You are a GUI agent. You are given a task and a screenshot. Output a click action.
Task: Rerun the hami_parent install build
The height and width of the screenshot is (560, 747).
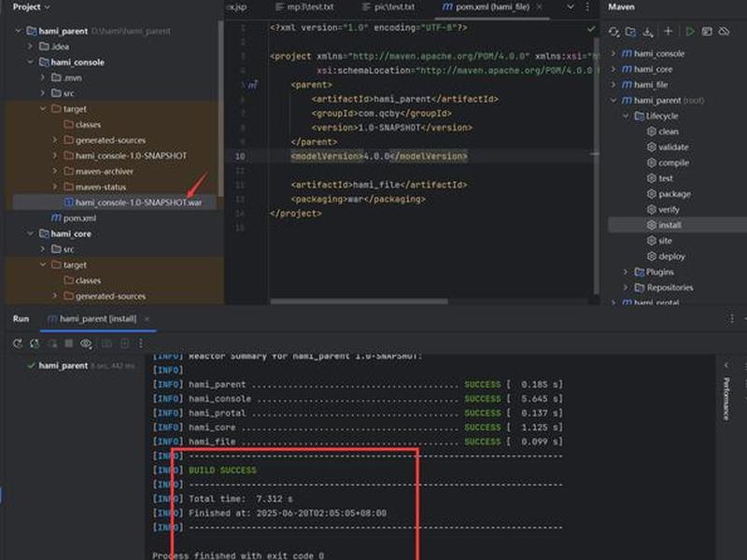point(18,343)
